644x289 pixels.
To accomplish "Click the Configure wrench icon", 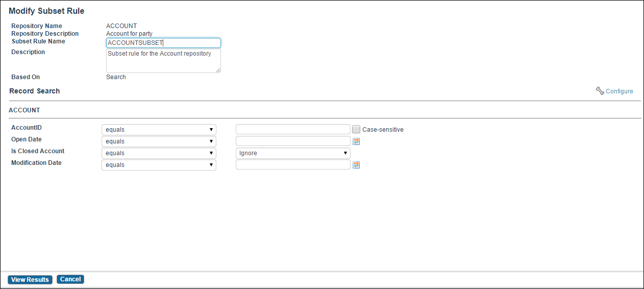I will [600, 91].
